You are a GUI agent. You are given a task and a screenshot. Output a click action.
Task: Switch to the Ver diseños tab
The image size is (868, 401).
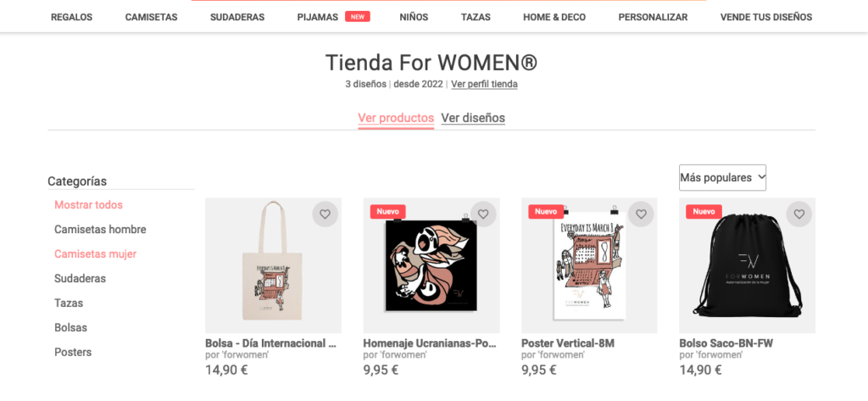(x=473, y=118)
